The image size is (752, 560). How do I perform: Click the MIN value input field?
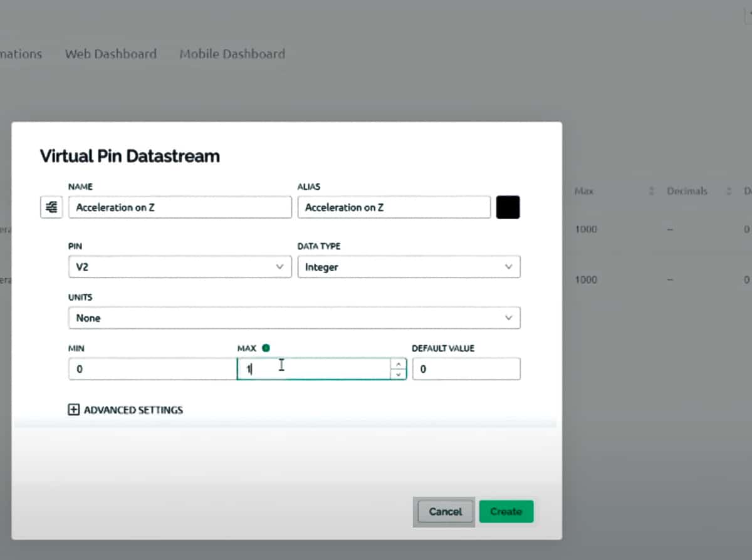click(x=150, y=369)
